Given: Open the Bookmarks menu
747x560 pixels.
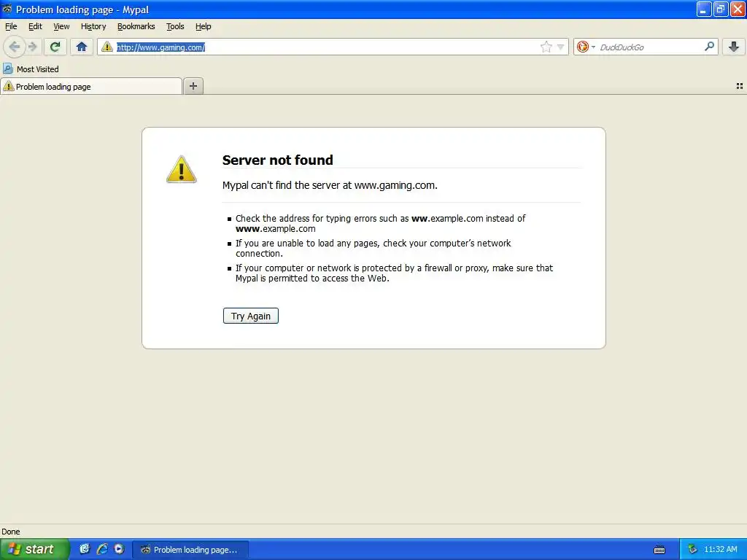Looking at the screenshot, I should [136, 26].
